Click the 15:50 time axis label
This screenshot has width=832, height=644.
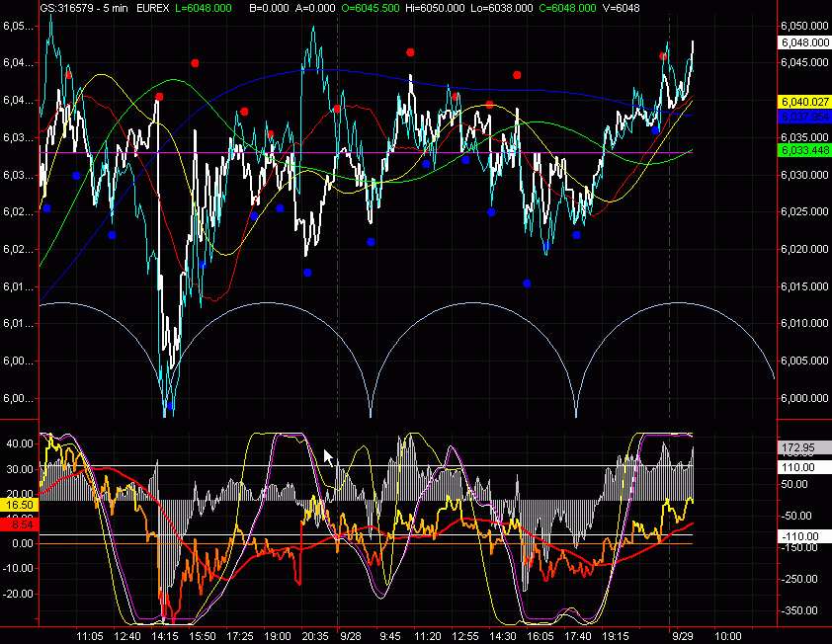tap(203, 636)
